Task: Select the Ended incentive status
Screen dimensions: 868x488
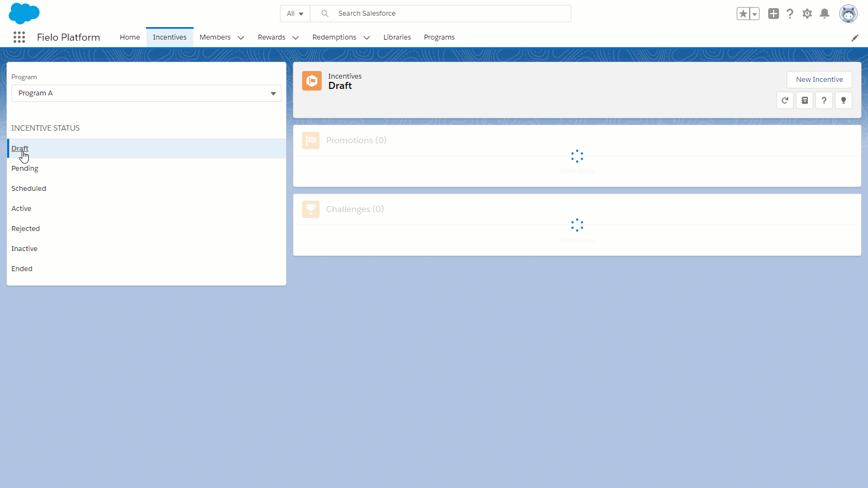Action: point(146,269)
